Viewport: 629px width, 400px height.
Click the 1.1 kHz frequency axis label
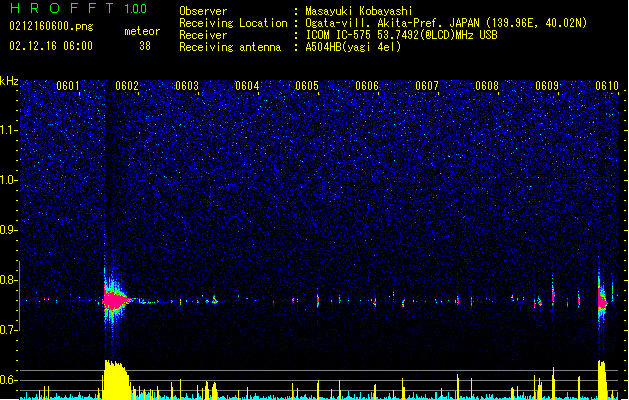point(9,130)
